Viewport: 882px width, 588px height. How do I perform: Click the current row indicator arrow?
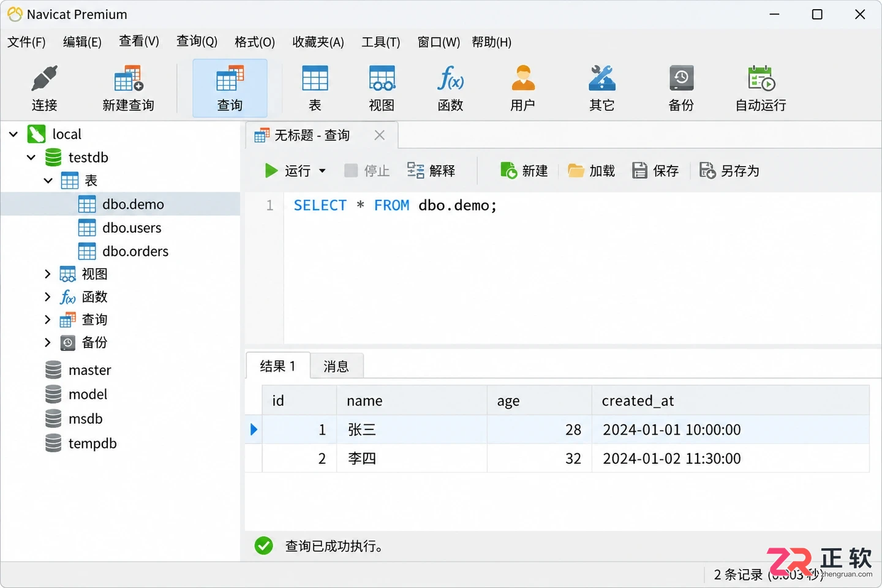[254, 429]
